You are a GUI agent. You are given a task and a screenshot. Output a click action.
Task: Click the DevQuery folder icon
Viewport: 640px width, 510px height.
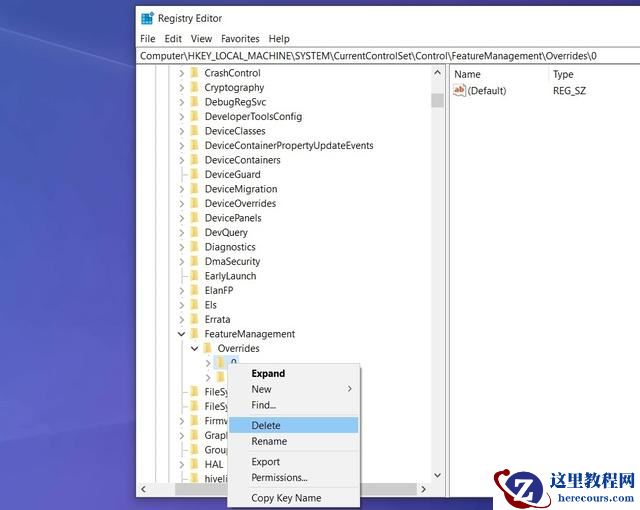(195, 232)
